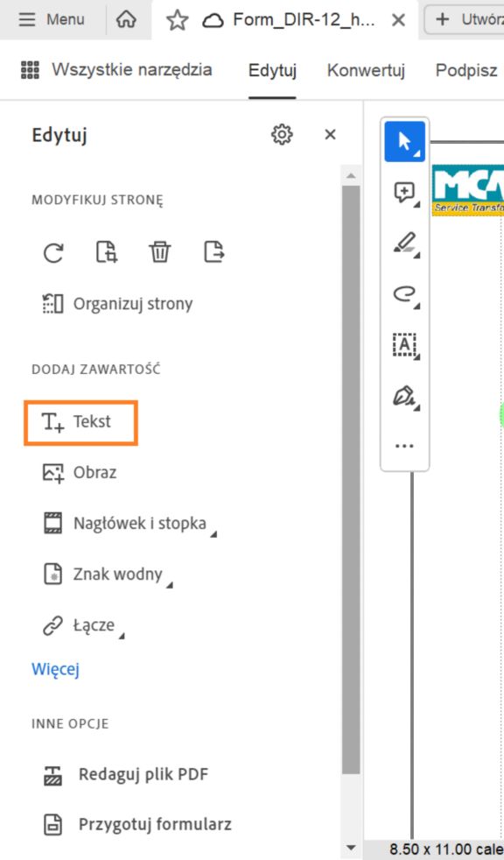The width and height of the screenshot is (504, 860).
Task: Open the Fill and Sign pen tool
Action: point(403,396)
